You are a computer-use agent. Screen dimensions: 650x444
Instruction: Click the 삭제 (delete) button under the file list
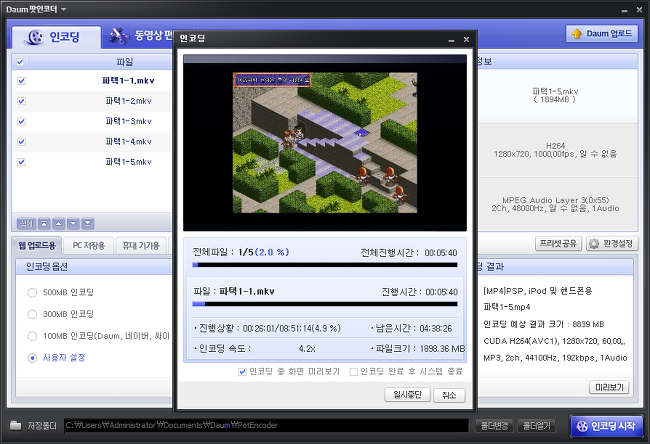26,224
